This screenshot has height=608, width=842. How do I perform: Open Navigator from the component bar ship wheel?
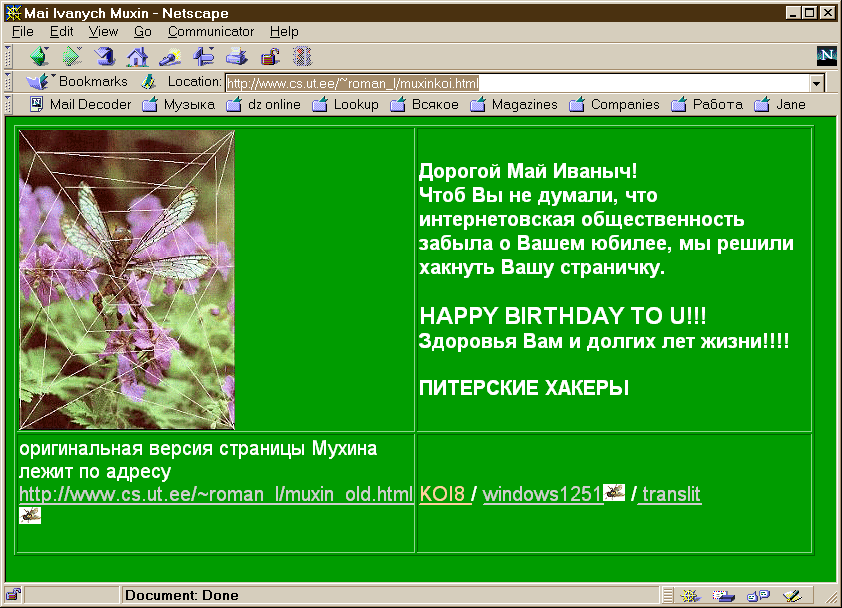click(x=691, y=595)
